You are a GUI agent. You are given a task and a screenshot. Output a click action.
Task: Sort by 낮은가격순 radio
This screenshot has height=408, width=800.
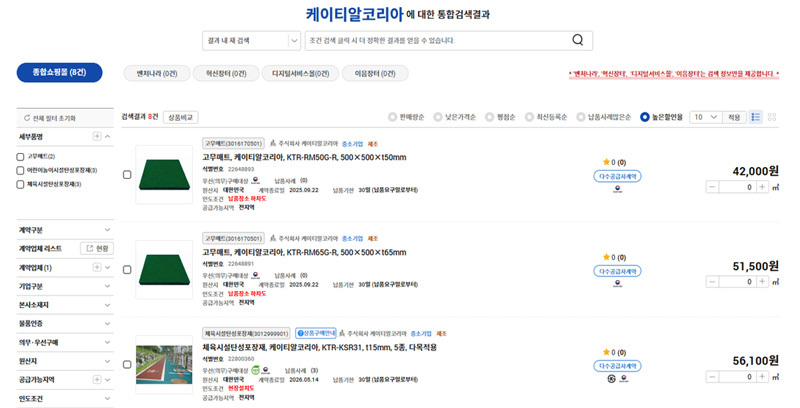(438, 117)
